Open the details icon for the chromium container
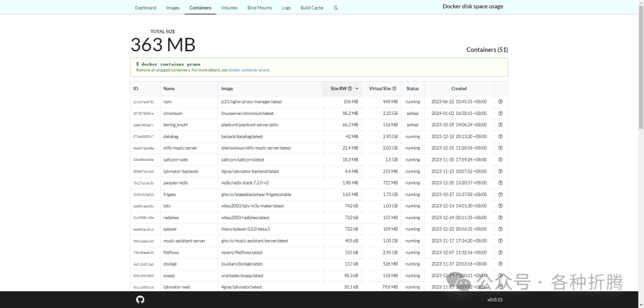This screenshot has height=308, width=644. click(500, 113)
